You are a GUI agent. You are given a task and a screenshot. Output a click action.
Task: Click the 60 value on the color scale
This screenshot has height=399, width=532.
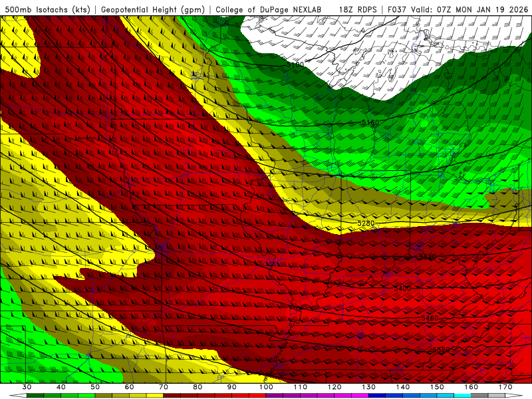point(129,387)
